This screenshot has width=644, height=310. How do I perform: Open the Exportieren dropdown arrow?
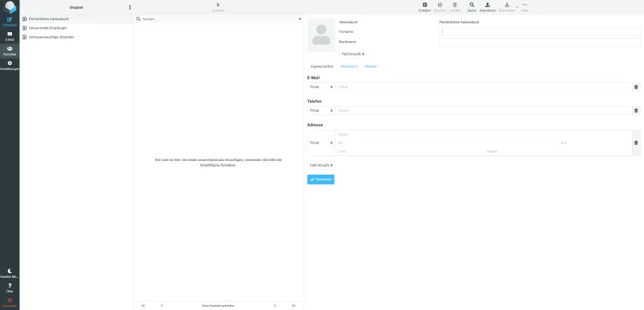tap(517, 7)
